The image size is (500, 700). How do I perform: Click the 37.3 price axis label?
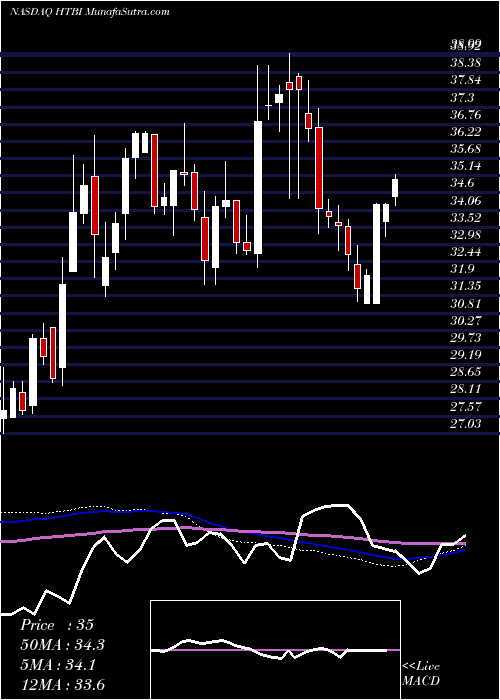[463, 97]
